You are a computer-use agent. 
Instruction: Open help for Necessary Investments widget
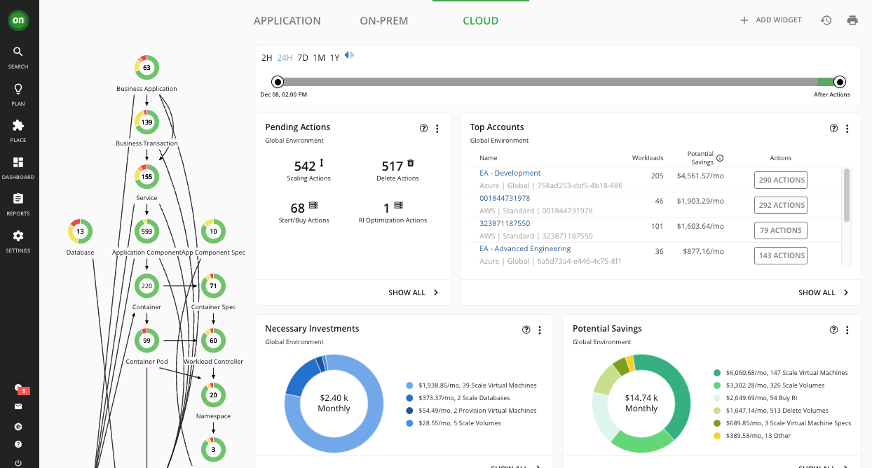(x=526, y=330)
